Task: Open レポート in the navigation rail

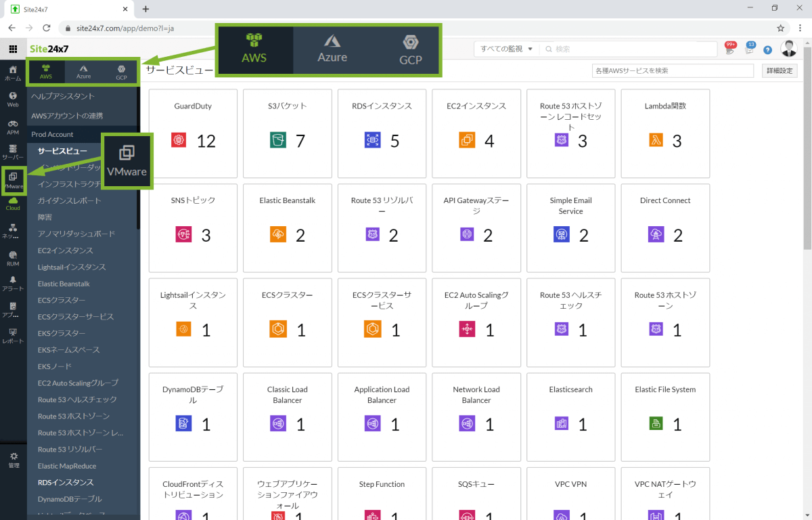Action: click(x=13, y=337)
